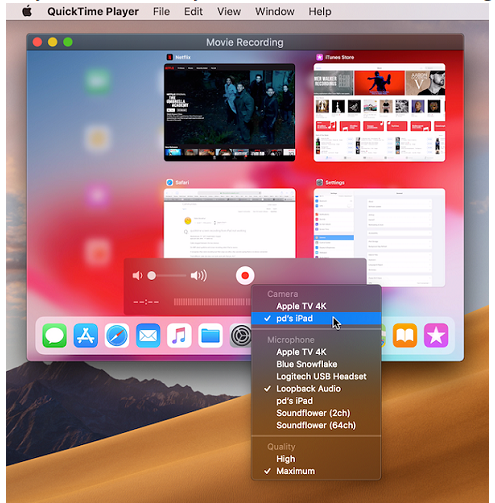The width and height of the screenshot is (495, 503).
Task: Click the recording time counter
Action: (x=146, y=302)
